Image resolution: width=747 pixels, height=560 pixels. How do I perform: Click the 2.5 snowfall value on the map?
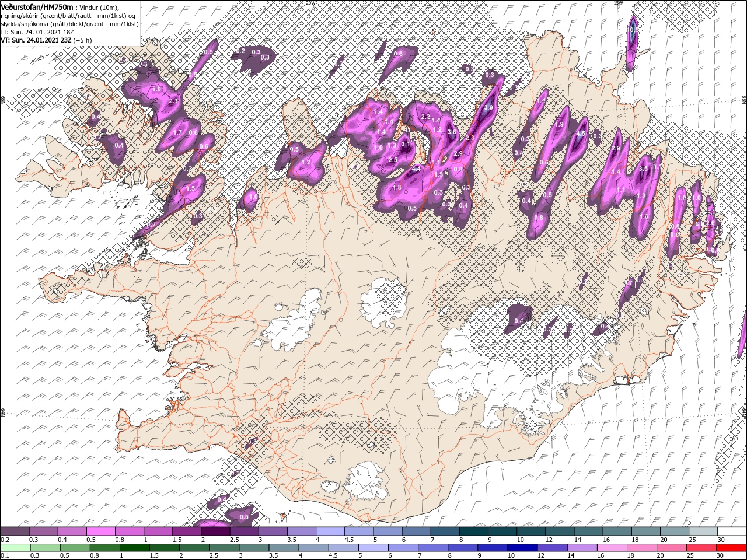click(x=393, y=160)
